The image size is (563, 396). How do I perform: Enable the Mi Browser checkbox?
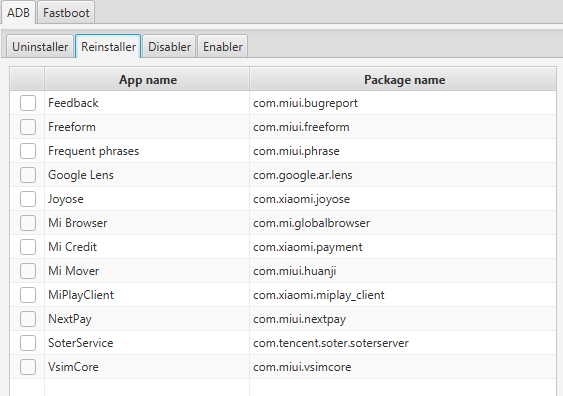28,223
